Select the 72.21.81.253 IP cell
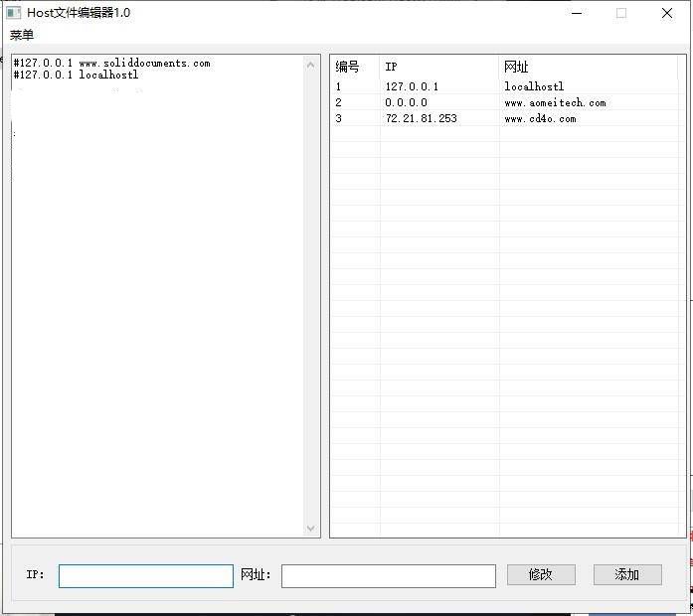This screenshot has width=693, height=616. tap(421, 118)
